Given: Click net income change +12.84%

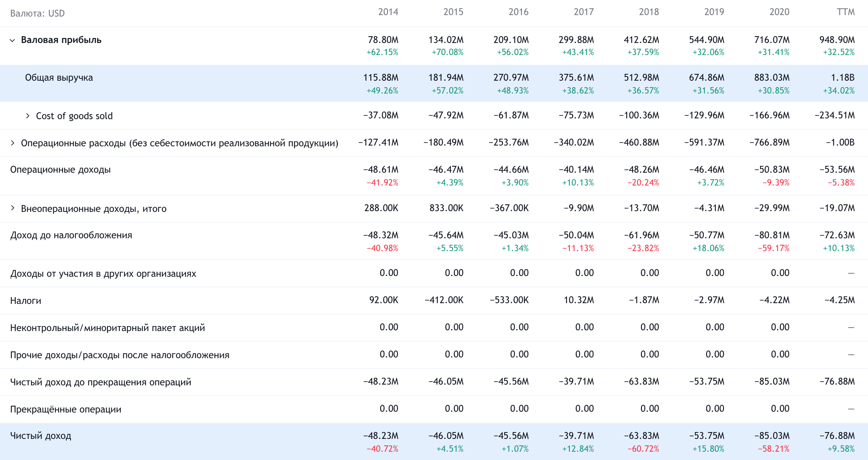Looking at the screenshot, I should [x=578, y=449].
